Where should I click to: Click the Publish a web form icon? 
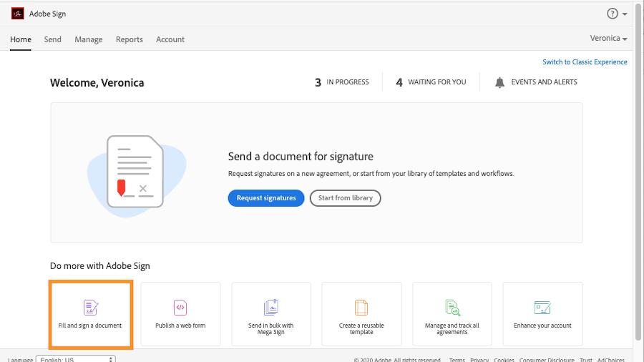pos(180,308)
